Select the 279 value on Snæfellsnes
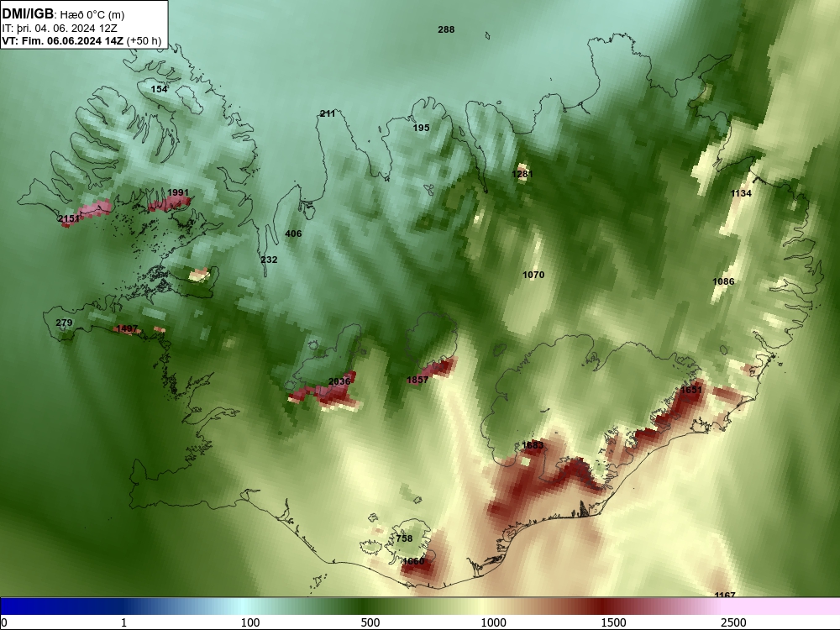The height and width of the screenshot is (630, 840). tap(64, 323)
